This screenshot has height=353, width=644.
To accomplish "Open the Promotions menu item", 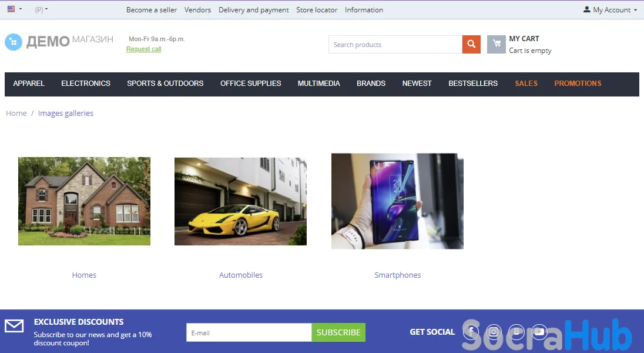I will coord(578,84).
